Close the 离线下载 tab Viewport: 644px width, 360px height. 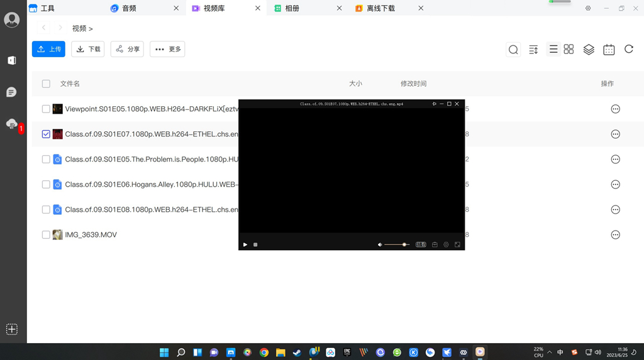421,8
